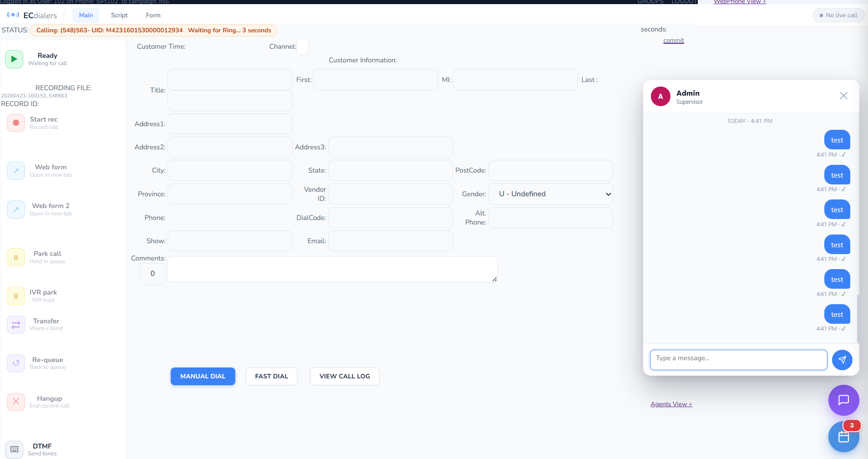Image resolution: width=868 pixels, height=459 pixels.
Task: Start recording with the red record icon
Action: (x=16, y=123)
